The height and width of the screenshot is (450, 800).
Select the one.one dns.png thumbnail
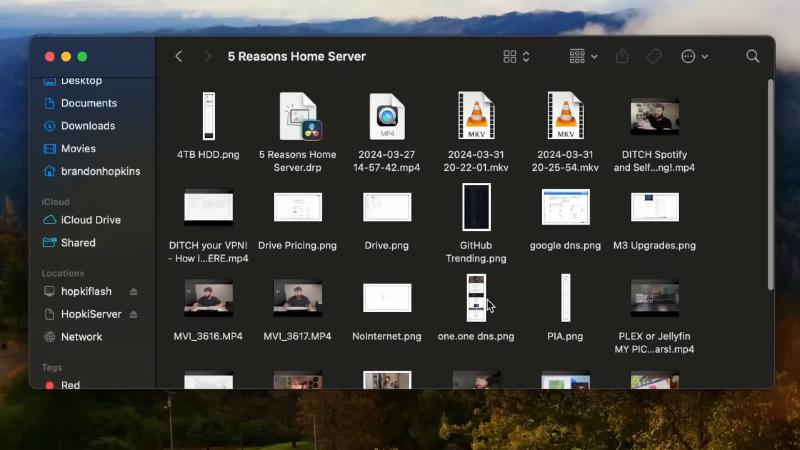coord(476,298)
